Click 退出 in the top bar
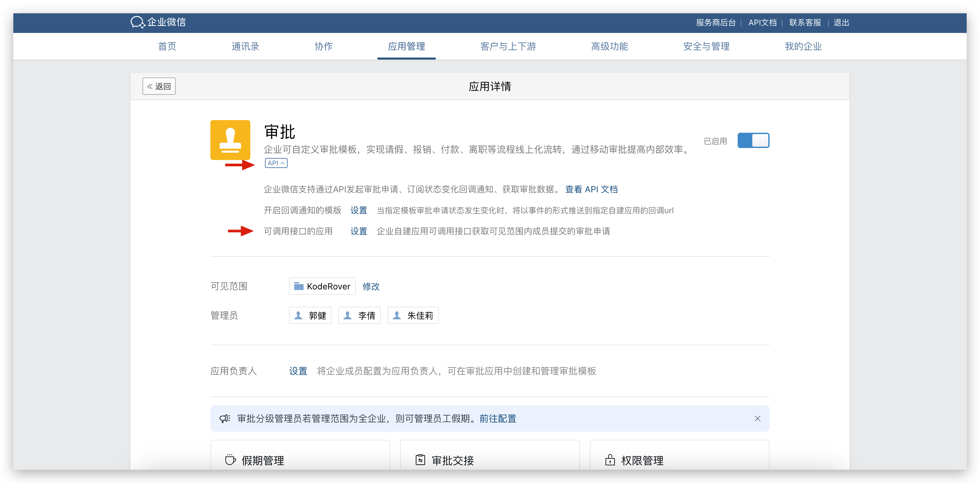Viewport: 980px width, 483px height. [x=841, y=22]
